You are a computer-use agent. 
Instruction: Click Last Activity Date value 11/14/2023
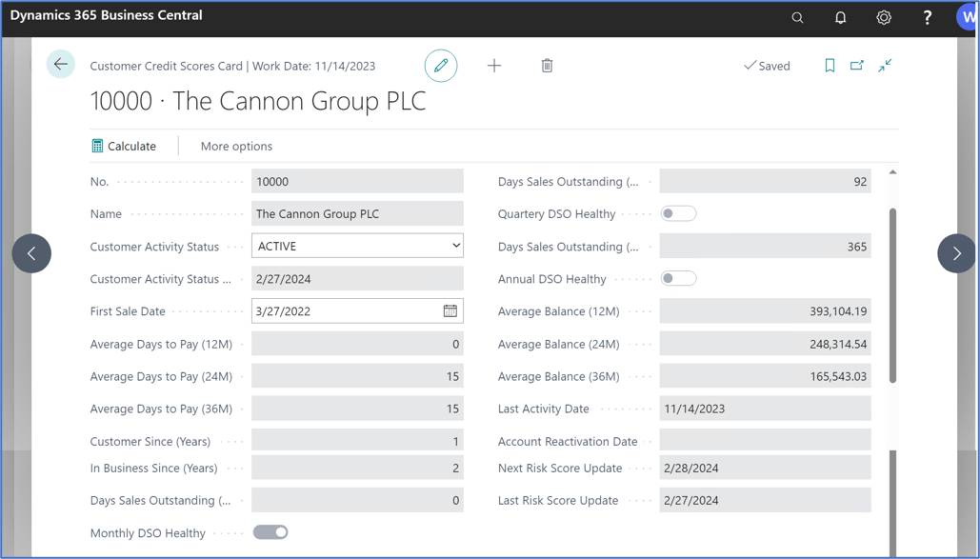(x=765, y=409)
